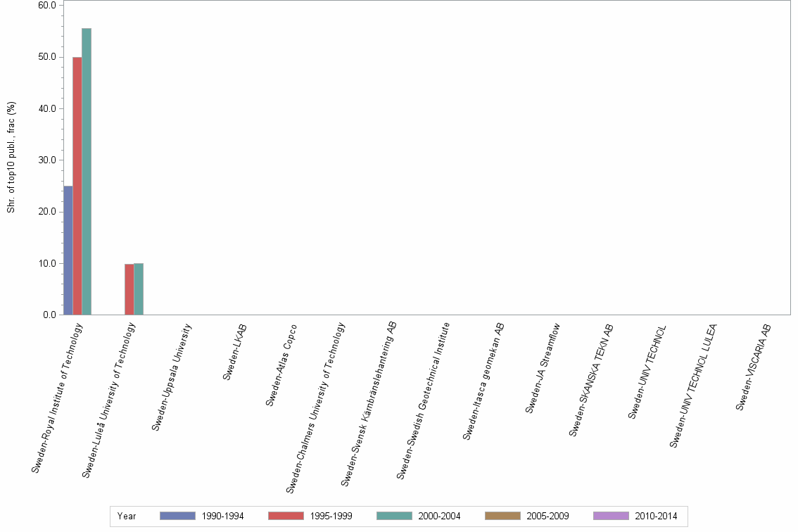This screenshot has width=798, height=532.
Task: Click the teal bar for Luleå University
Action: coord(137,289)
